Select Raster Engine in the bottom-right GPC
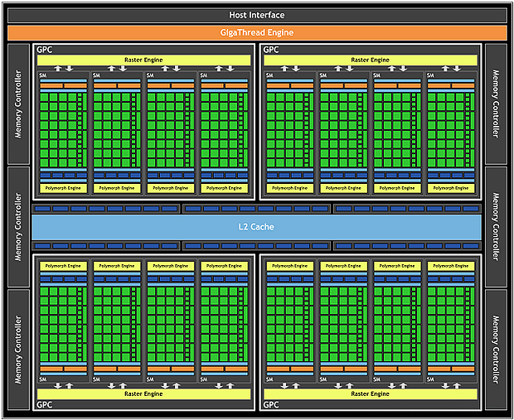The width and height of the screenshot is (514, 420). tap(371, 393)
